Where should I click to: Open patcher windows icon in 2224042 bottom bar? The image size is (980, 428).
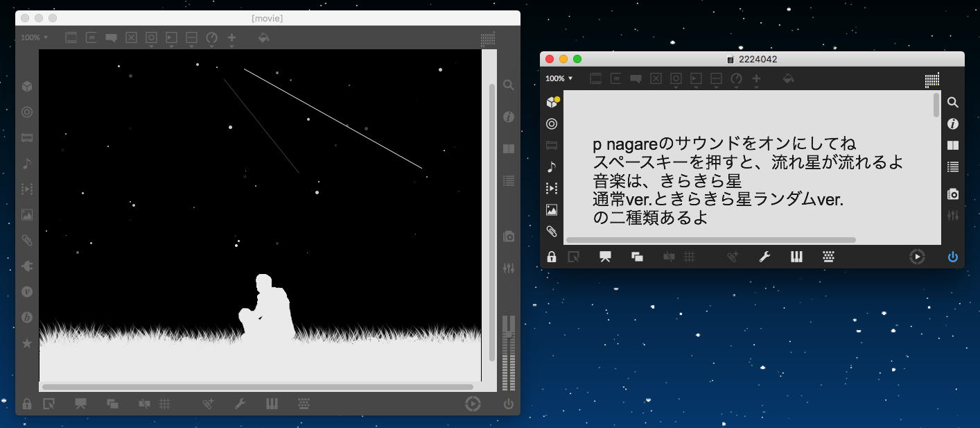pos(637,257)
